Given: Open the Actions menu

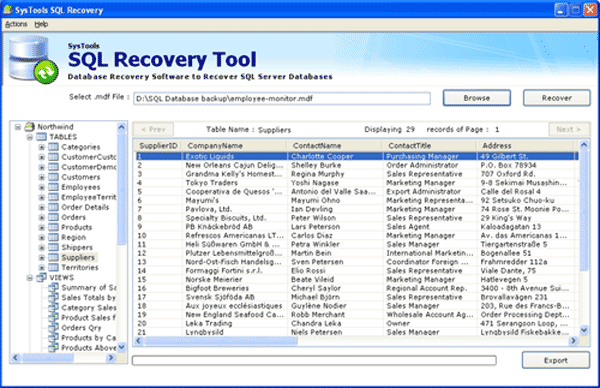Looking at the screenshot, I should tap(16, 24).
